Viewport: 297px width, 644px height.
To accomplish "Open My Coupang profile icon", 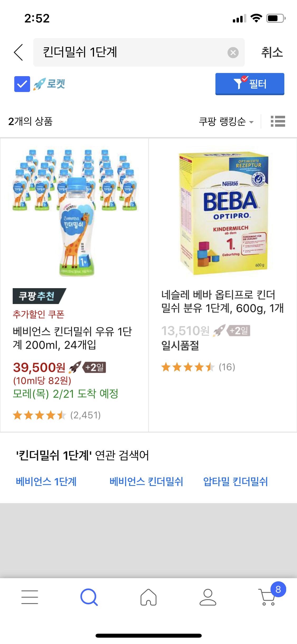I will pyautogui.click(x=208, y=597).
